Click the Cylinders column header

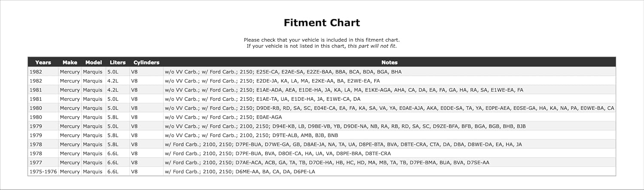(x=146, y=62)
